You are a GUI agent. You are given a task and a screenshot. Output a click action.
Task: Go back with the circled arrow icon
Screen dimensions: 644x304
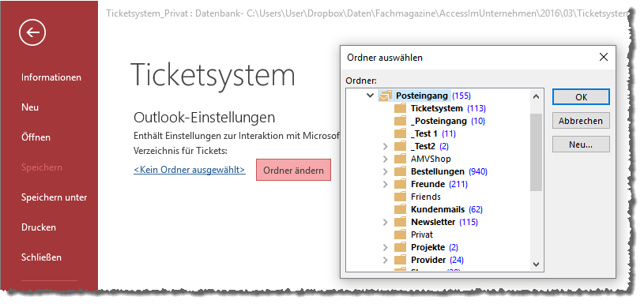point(32,32)
